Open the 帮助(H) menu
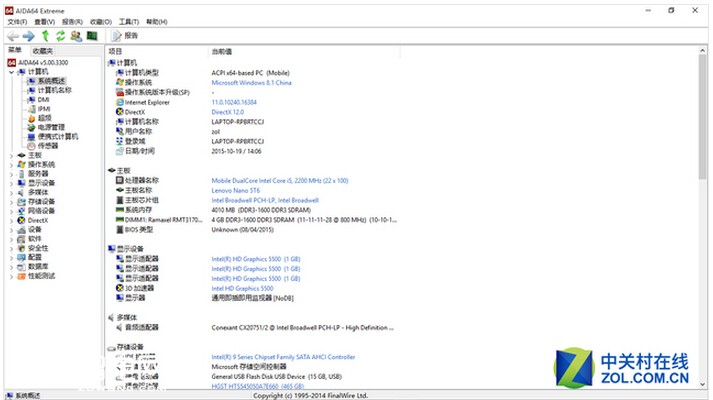 (x=156, y=22)
